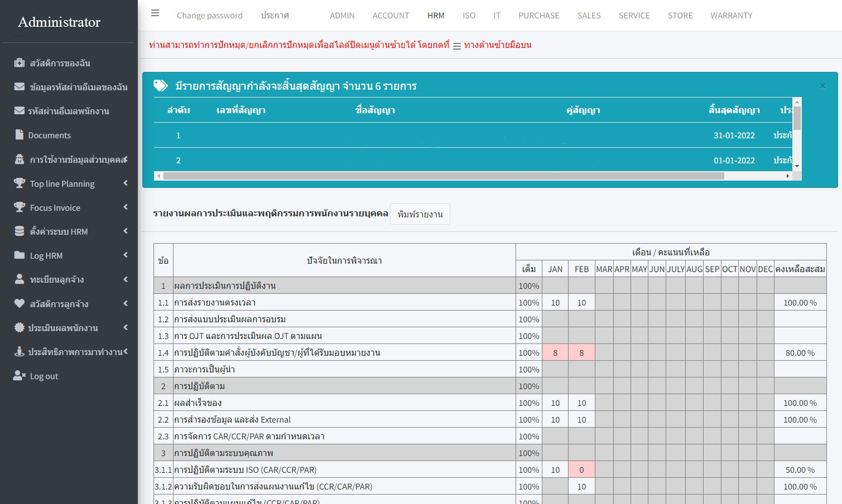Toggle the sidebar hamburger menu icon
Screen dimensions: 842x504
[x=155, y=13]
